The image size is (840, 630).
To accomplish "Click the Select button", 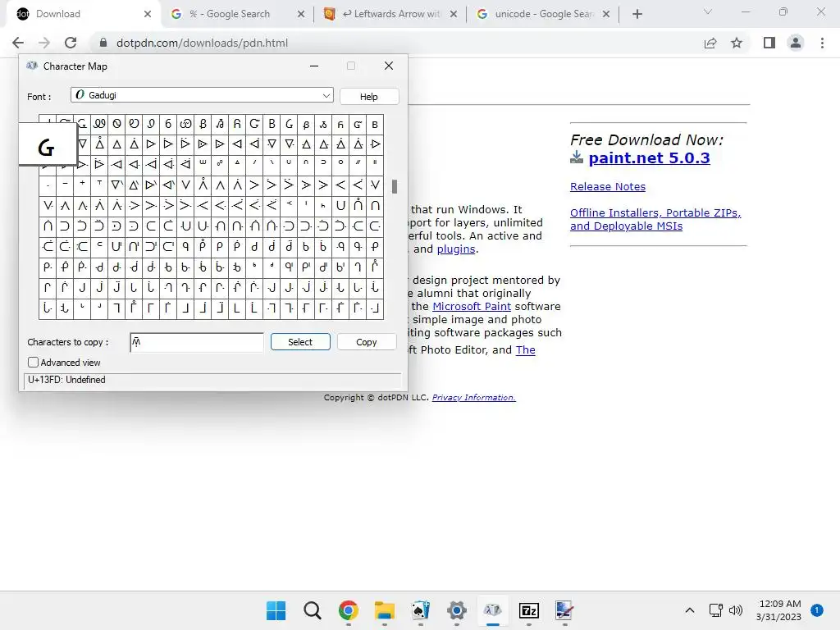I will point(300,342).
